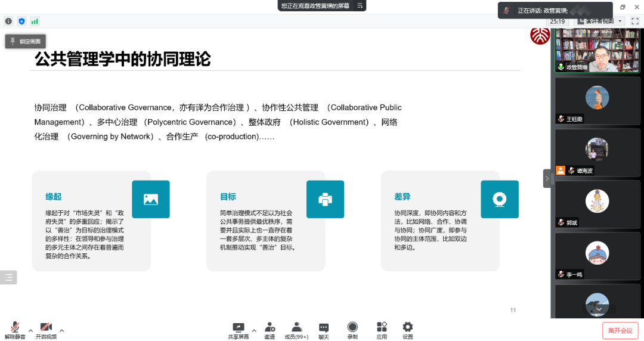Start recording with 录制 icon
Image resolution: width=644 pixels, height=341 pixels.
352,329
